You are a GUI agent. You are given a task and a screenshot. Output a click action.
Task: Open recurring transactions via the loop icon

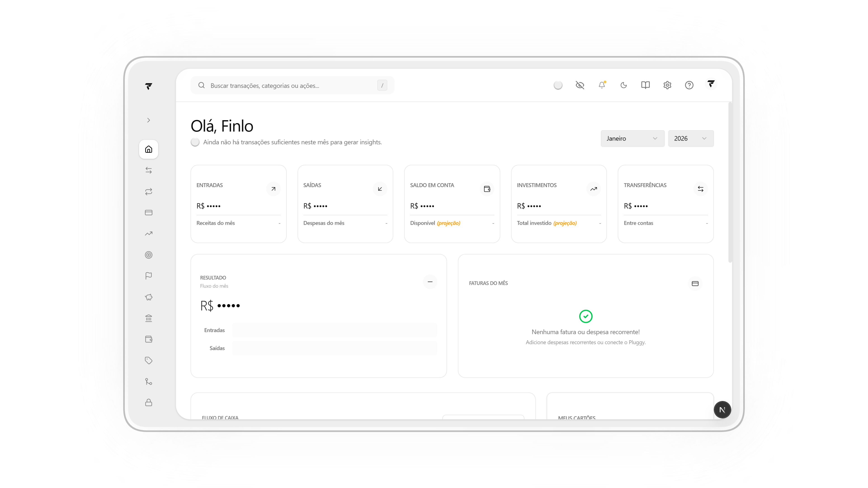pyautogui.click(x=149, y=192)
